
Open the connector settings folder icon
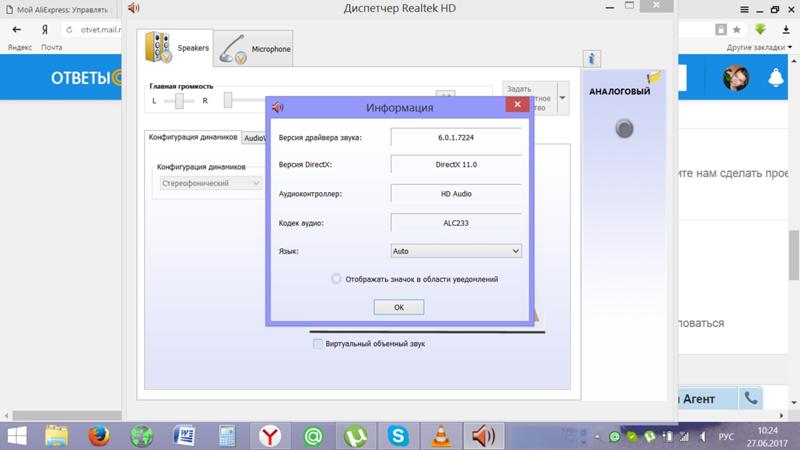pos(655,77)
